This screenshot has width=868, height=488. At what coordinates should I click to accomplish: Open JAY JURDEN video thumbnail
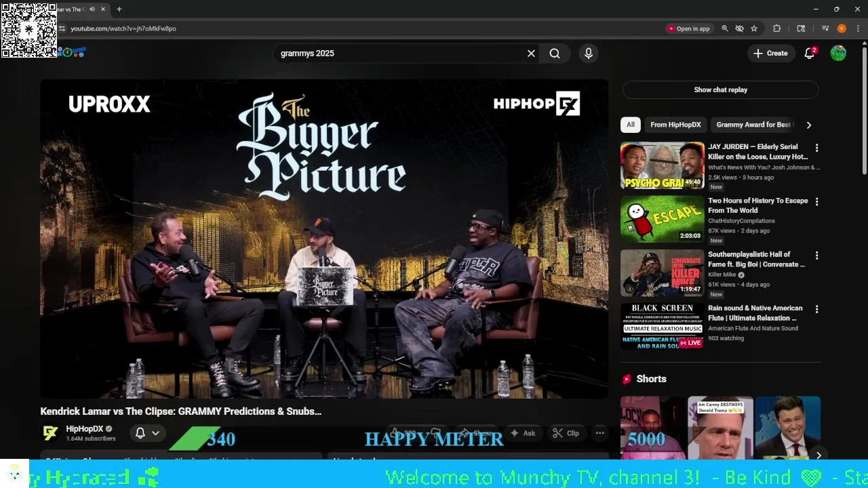pyautogui.click(x=663, y=165)
